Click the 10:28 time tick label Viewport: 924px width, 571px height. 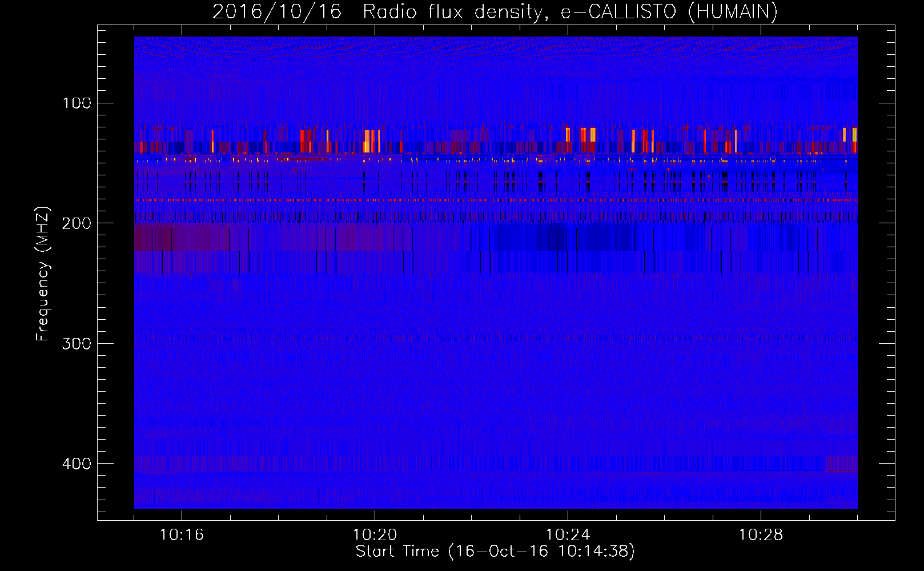pos(761,535)
